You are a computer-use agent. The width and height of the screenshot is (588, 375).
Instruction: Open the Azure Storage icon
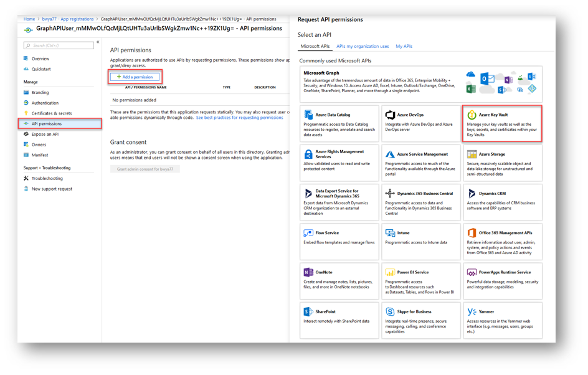(472, 154)
